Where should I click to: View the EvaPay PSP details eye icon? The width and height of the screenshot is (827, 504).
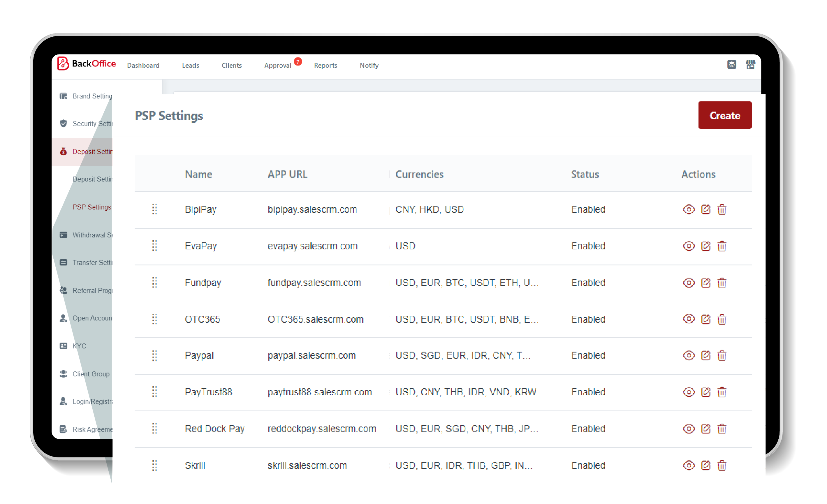pyautogui.click(x=688, y=246)
